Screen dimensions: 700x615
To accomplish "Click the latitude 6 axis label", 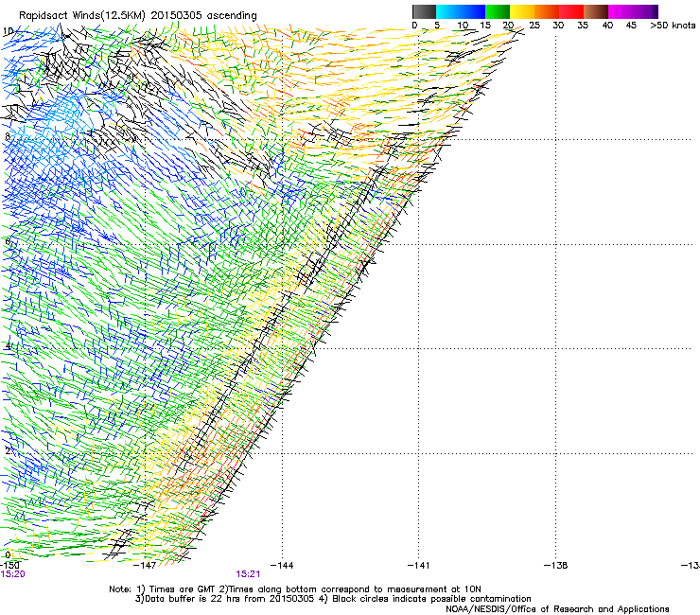I will point(8,241).
